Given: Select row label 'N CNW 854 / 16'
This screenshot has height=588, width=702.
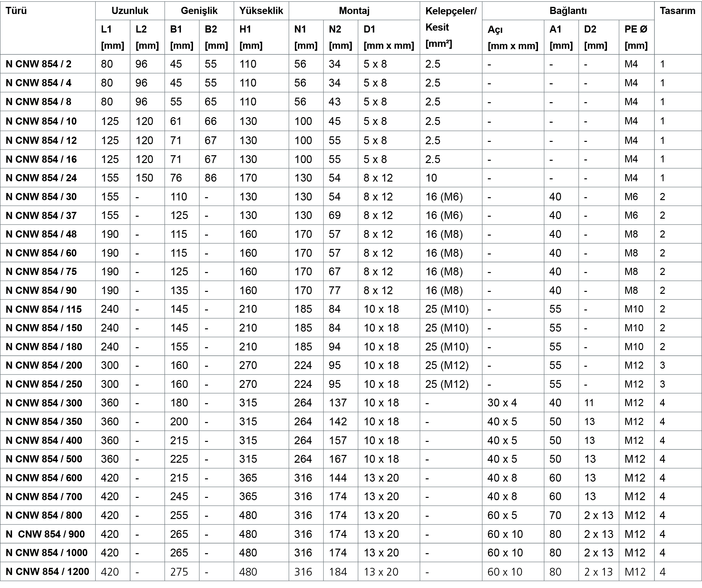Looking at the screenshot, I should [41, 159].
